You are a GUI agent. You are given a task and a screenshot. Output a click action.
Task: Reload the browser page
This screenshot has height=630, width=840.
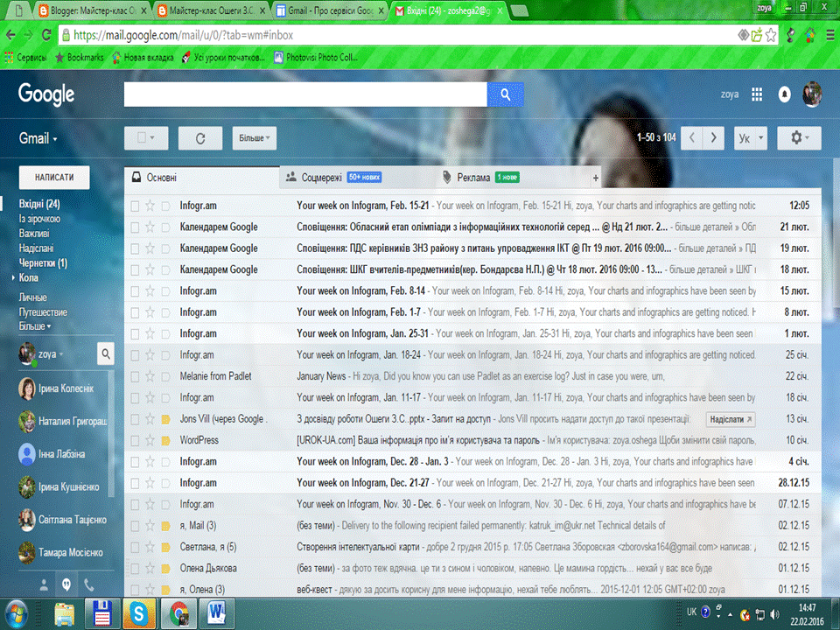click(46, 35)
